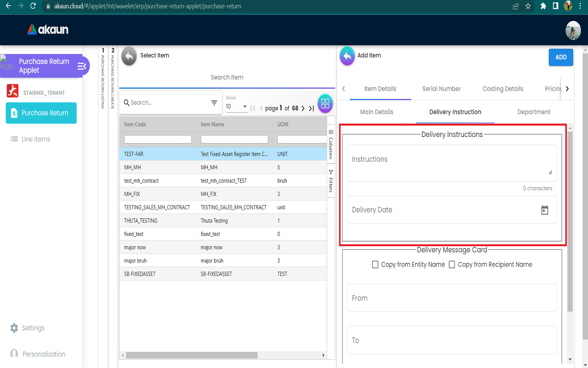
Task: Switch to the Department sub-tab
Action: 534,112
